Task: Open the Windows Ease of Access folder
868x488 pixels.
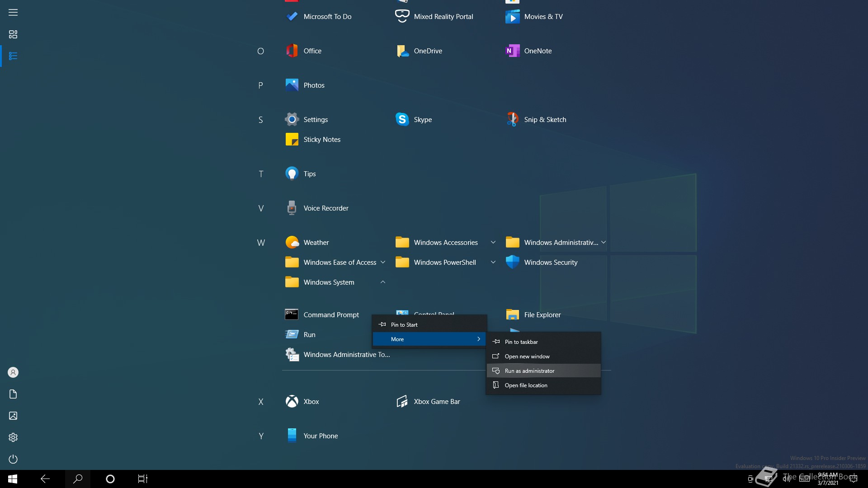Action: tap(335, 263)
